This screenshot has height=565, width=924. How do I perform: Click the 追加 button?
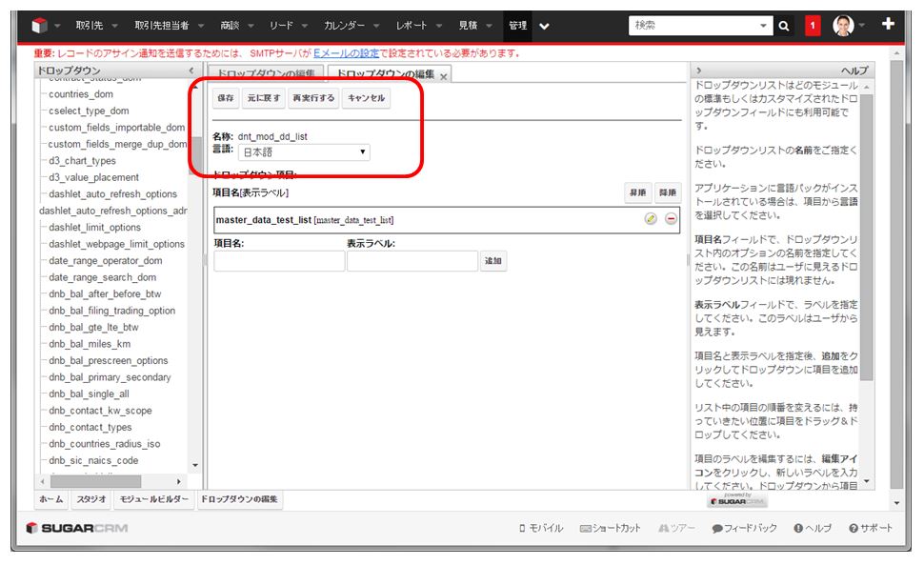(x=493, y=260)
